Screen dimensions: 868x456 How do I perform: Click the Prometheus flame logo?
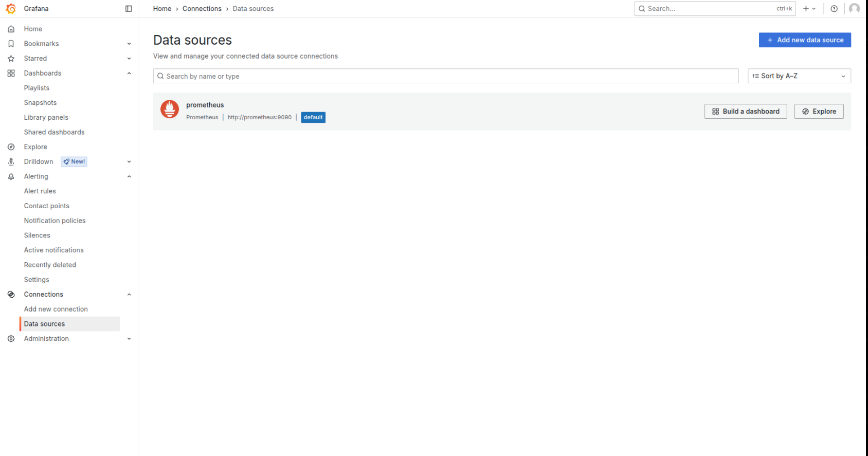point(170,109)
